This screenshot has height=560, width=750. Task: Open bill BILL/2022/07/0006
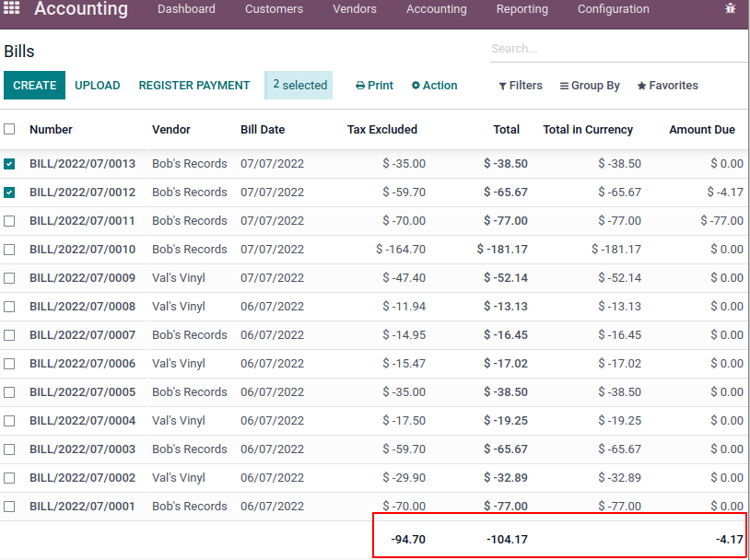[82, 364]
